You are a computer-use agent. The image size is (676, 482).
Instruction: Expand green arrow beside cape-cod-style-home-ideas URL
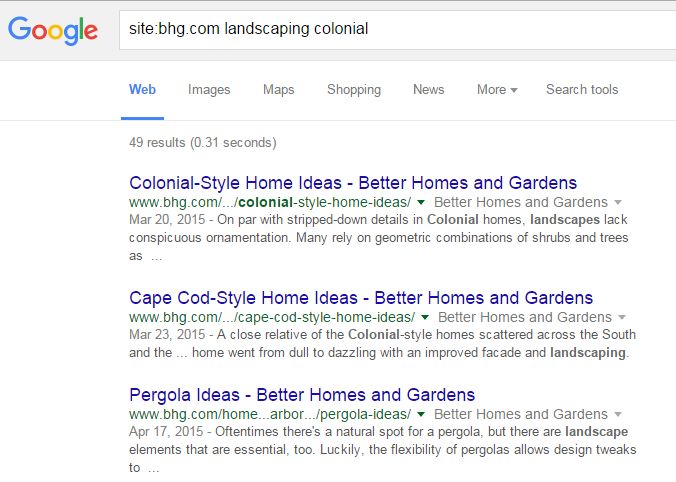(422, 317)
